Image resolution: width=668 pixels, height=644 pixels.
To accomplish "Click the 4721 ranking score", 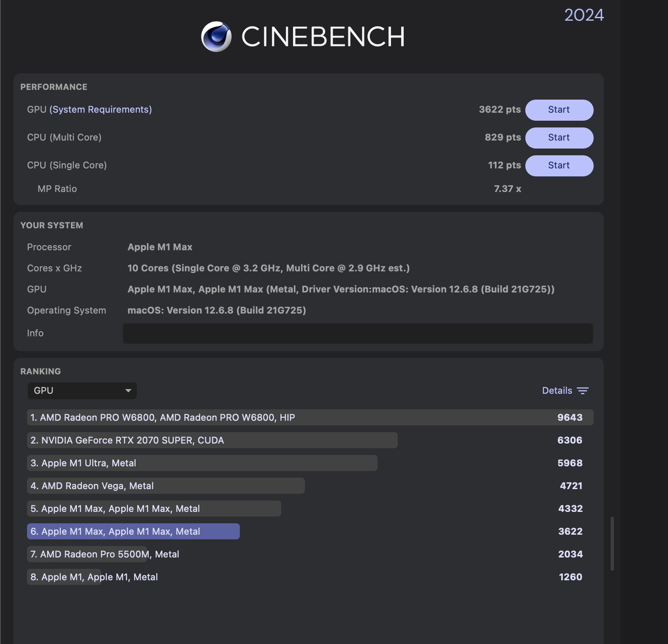I will 571,486.
